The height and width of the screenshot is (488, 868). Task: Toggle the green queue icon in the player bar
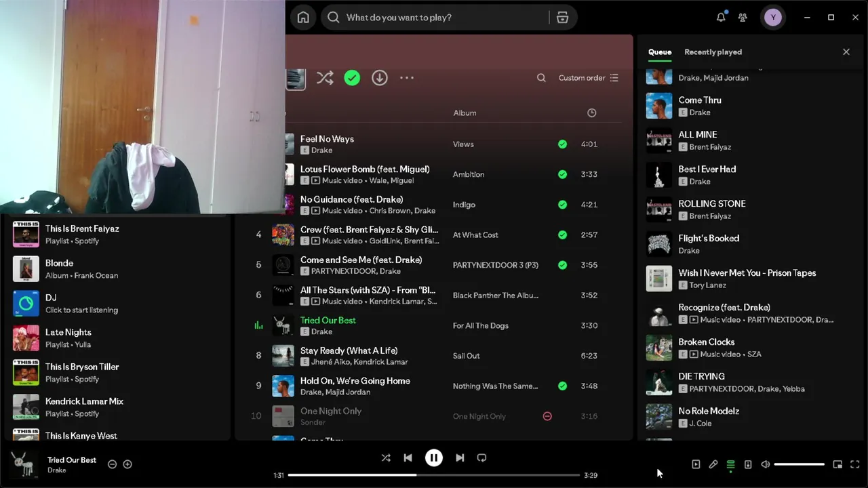[730, 464]
